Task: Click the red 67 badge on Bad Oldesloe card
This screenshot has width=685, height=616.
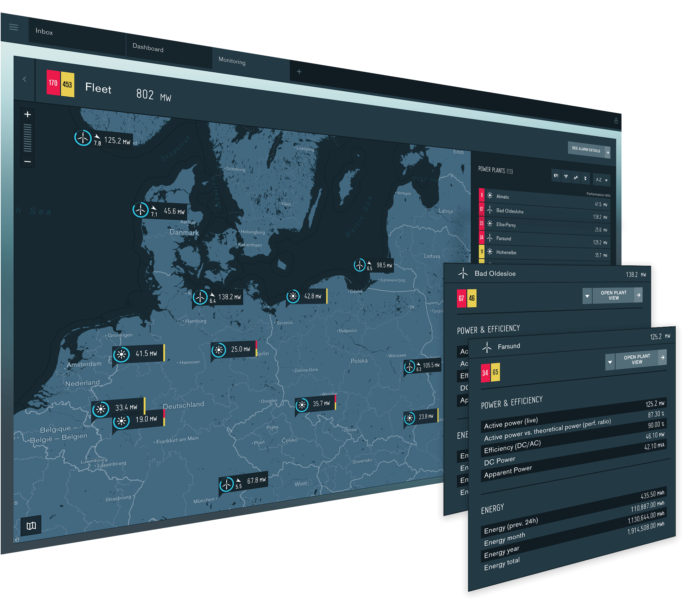Action: point(461,298)
